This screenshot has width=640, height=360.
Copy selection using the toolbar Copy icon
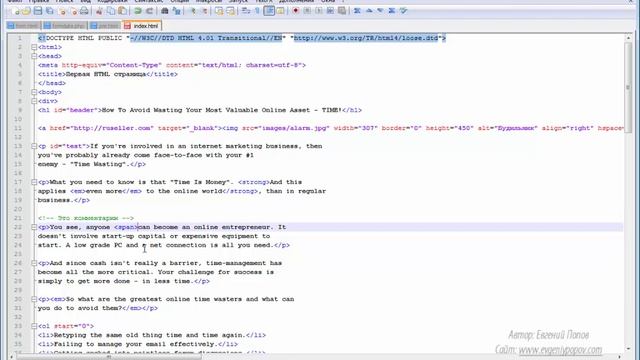point(111,11)
